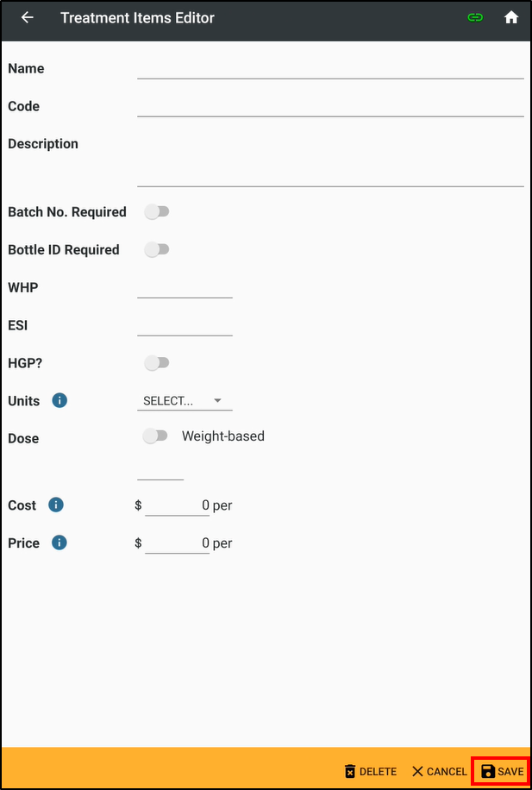Enable Weight-based dosing

(155, 436)
